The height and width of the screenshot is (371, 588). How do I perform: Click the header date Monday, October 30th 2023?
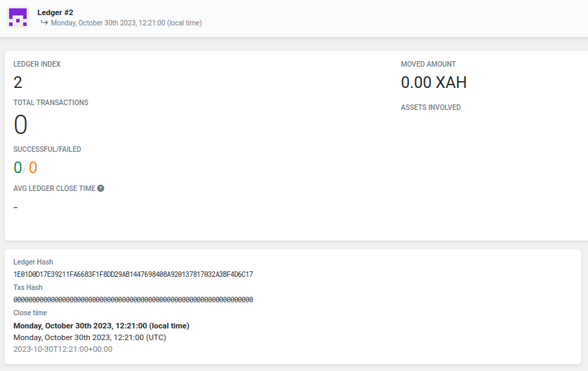click(x=126, y=23)
